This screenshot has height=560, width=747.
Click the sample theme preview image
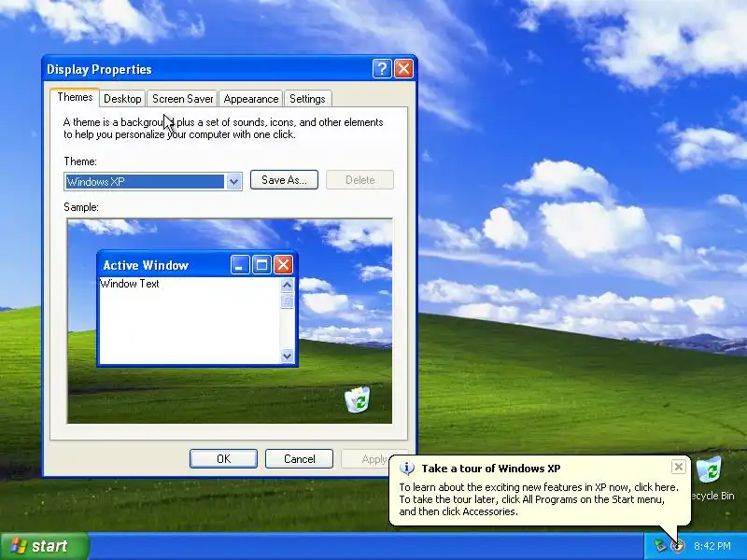pyautogui.click(x=230, y=321)
